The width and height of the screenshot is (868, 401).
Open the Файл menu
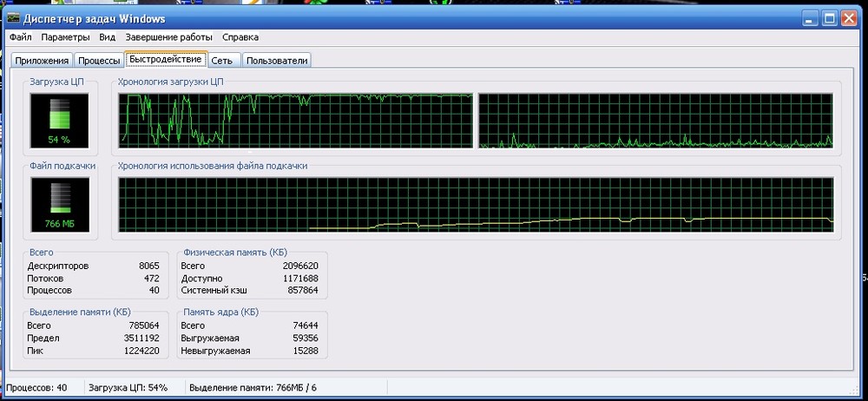pos(21,37)
